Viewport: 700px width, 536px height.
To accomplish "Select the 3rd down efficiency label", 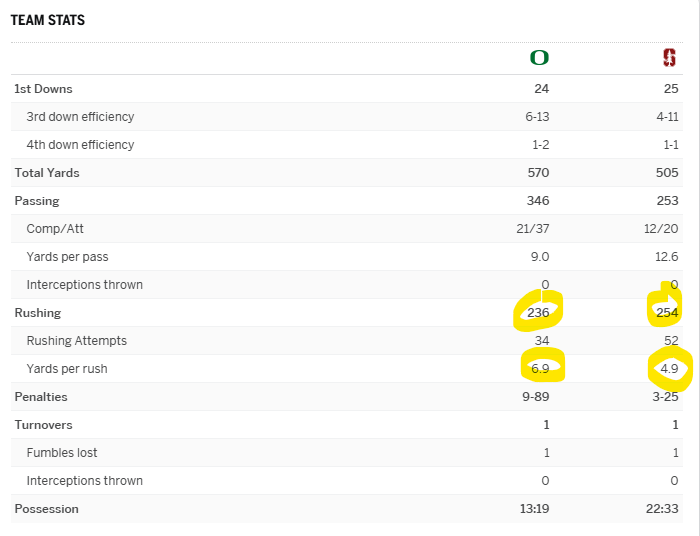I will 80,117.
